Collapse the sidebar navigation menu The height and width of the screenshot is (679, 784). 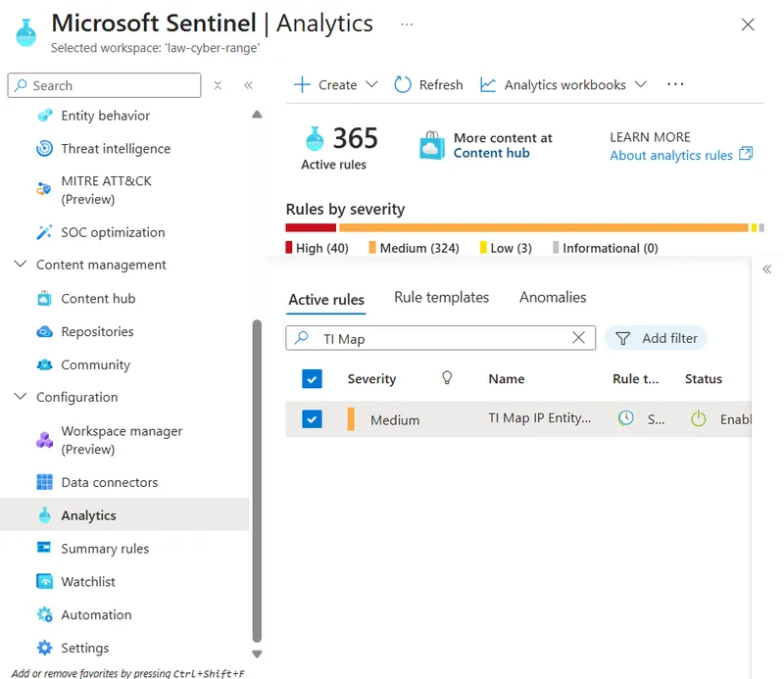tap(249, 85)
